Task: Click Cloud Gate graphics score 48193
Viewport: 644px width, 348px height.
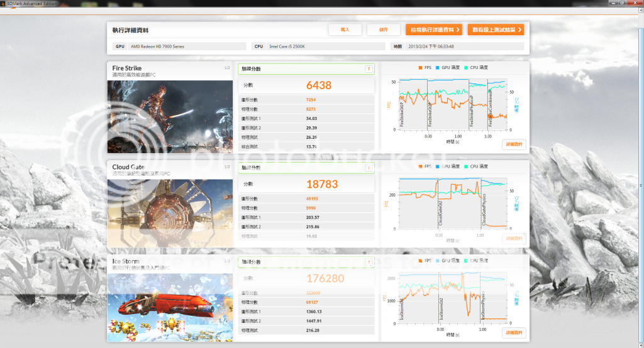Action: click(312, 198)
